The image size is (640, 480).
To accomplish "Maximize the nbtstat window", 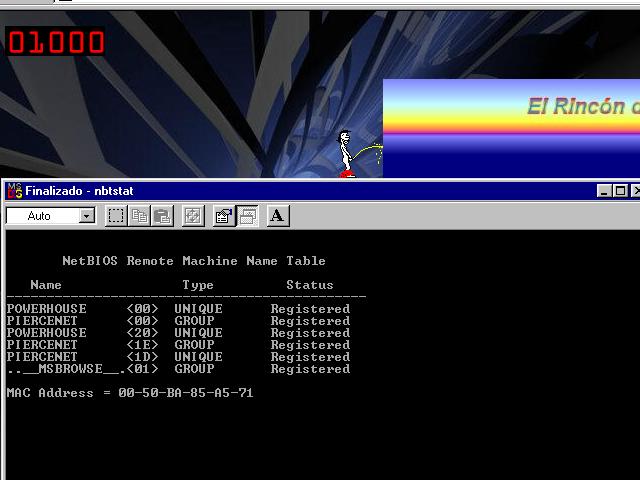I will click(620, 191).
